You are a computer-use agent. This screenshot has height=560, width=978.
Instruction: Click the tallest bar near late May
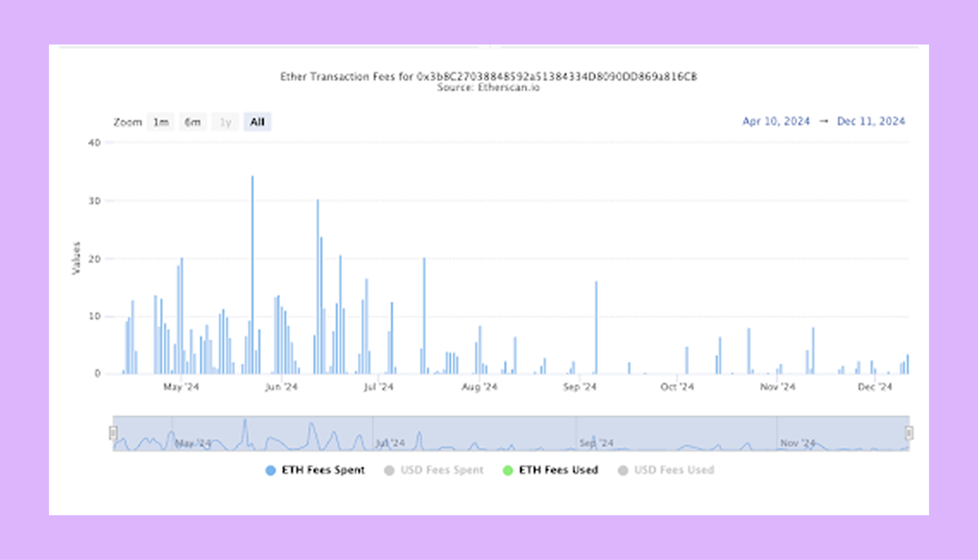point(252,274)
